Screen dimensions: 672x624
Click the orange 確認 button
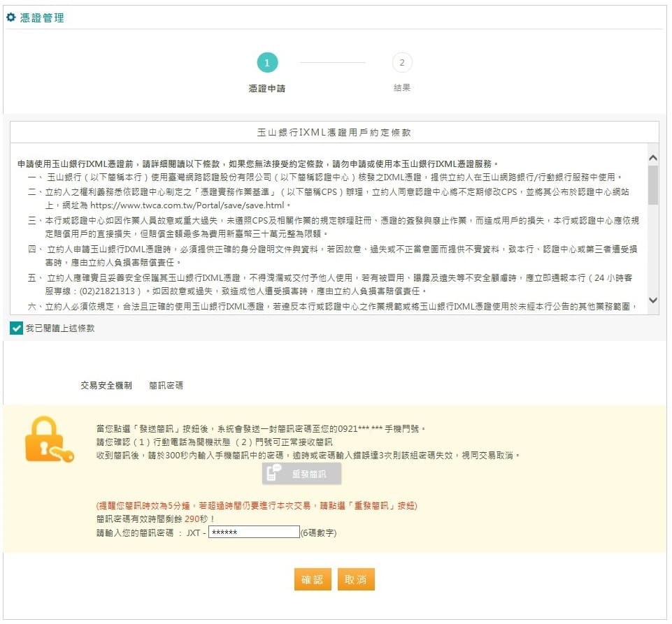313,579
